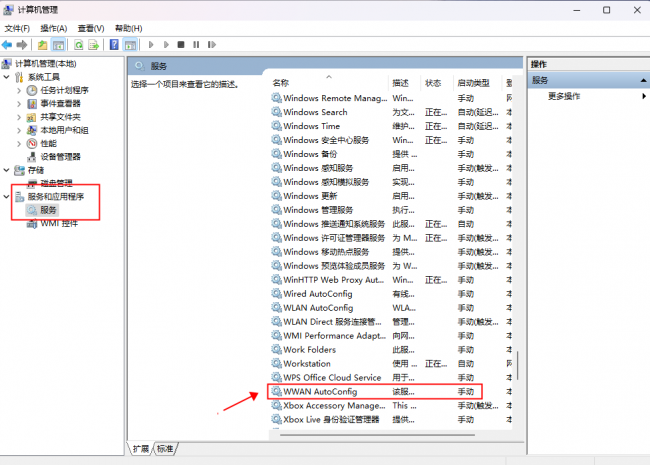Viewport: 650px width, 465px height.
Task: Click the vertical scrollbar of services list
Action: pyautogui.click(x=518, y=366)
